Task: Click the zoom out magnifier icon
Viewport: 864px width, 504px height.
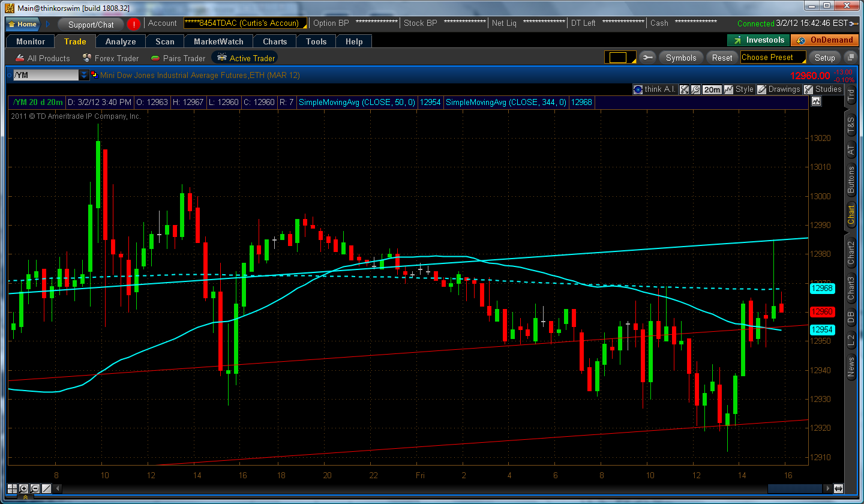Action: coord(35,488)
